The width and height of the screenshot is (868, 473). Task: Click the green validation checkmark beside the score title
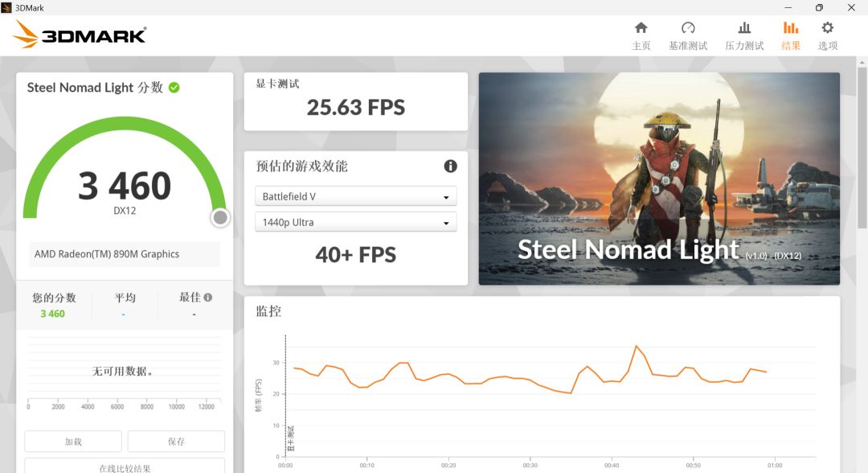174,88
